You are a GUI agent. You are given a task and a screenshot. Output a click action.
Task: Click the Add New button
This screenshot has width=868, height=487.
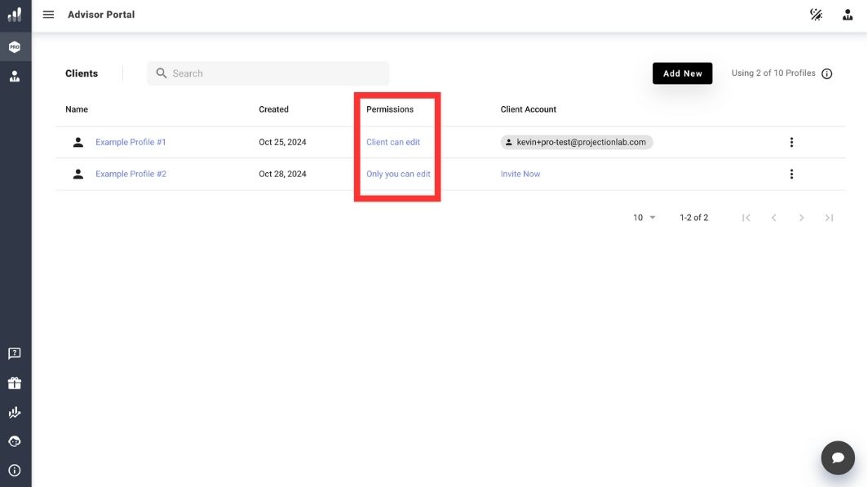pyautogui.click(x=682, y=73)
